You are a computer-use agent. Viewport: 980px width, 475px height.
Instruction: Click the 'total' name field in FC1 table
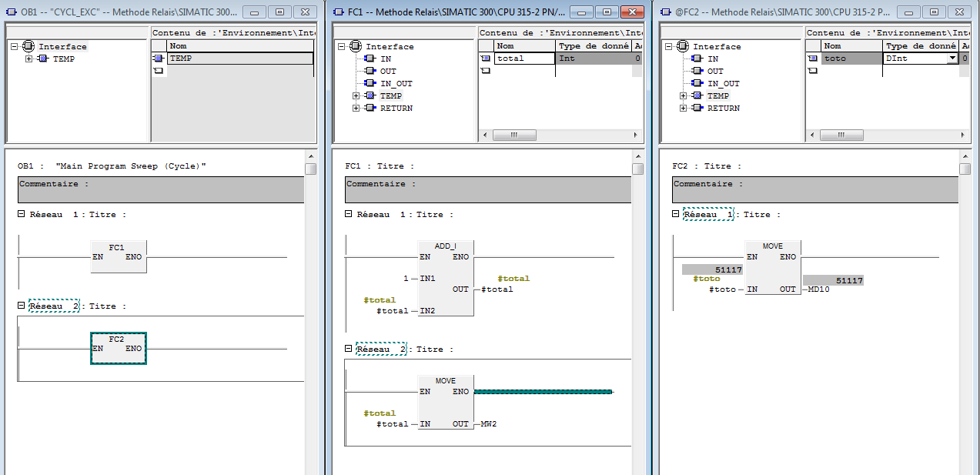point(525,59)
